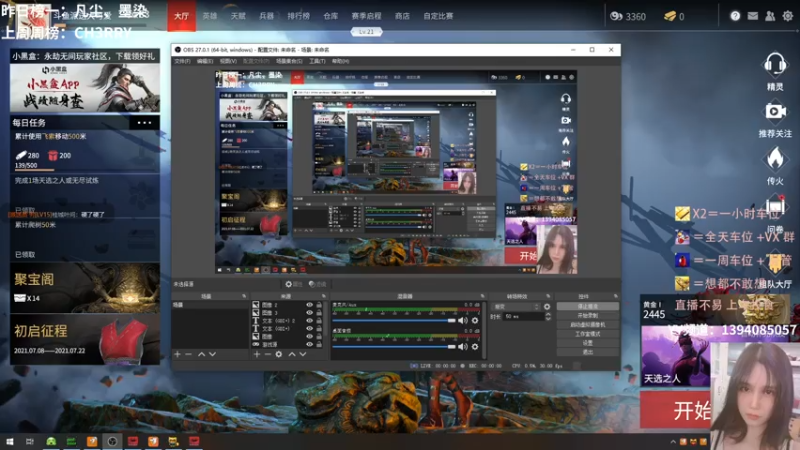
Task: Open the OBS 工具(T) menu
Action: point(317,61)
